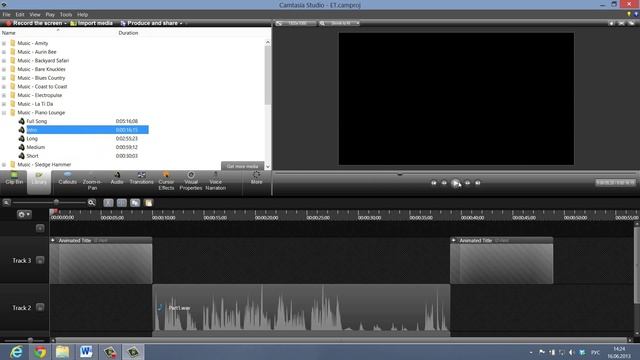Sort library by Duration column
640x360 pixels.
pyautogui.click(x=128, y=33)
